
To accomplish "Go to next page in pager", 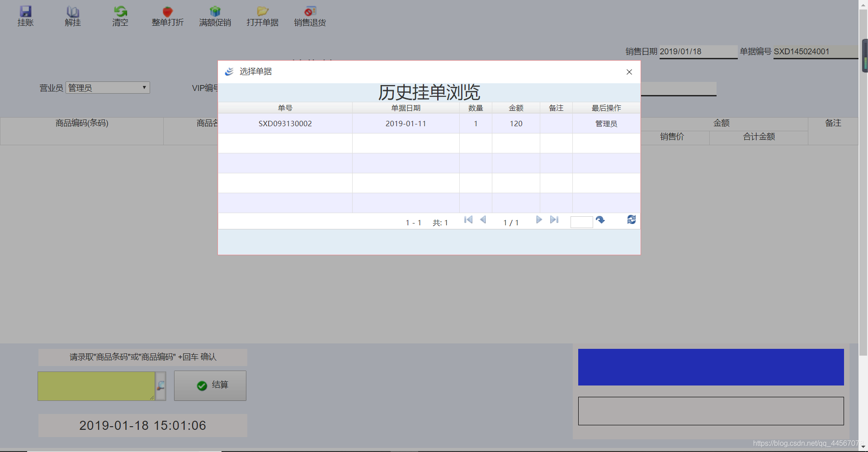I will tap(539, 220).
